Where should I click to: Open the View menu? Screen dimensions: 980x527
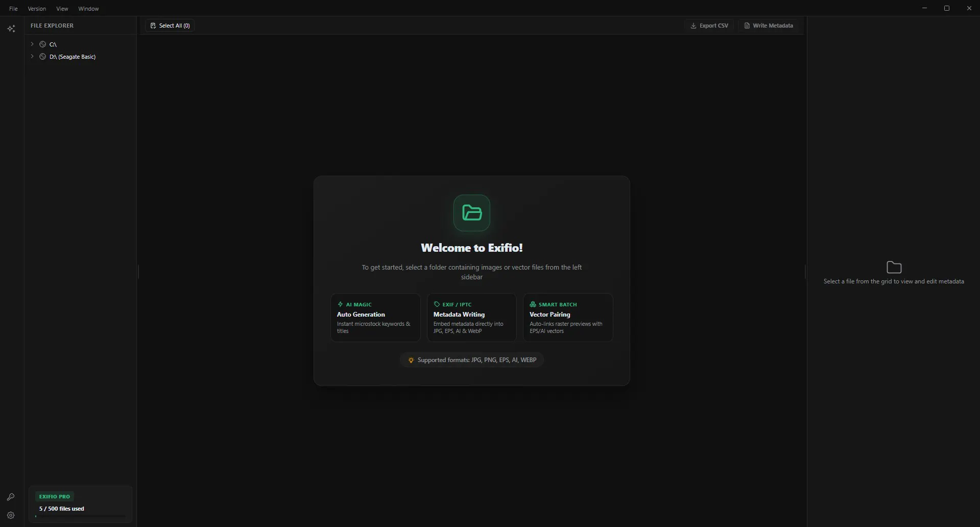[x=62, y=9]
